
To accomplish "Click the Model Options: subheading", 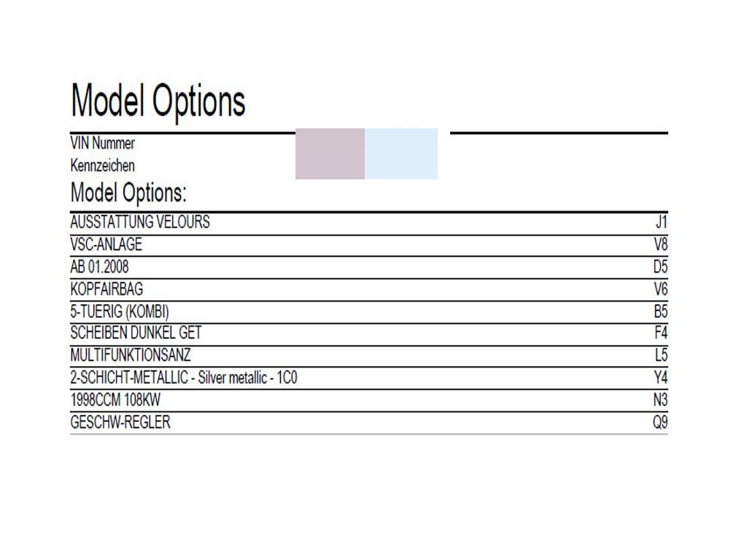I will point(128,192).
